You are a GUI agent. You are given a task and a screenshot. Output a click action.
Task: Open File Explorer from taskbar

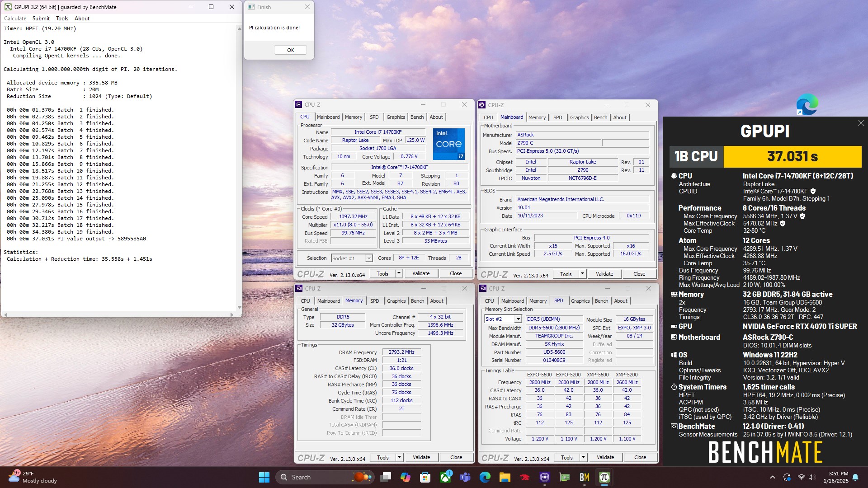point(505,477)
